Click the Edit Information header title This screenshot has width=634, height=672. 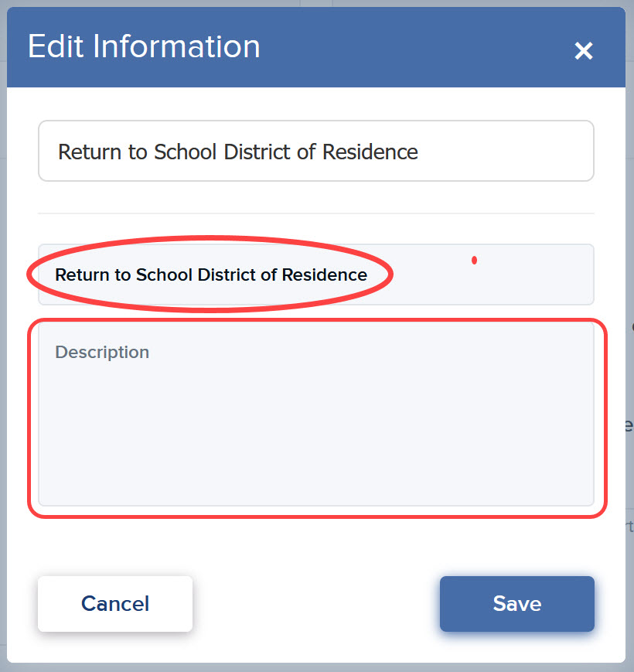(144, 46)
